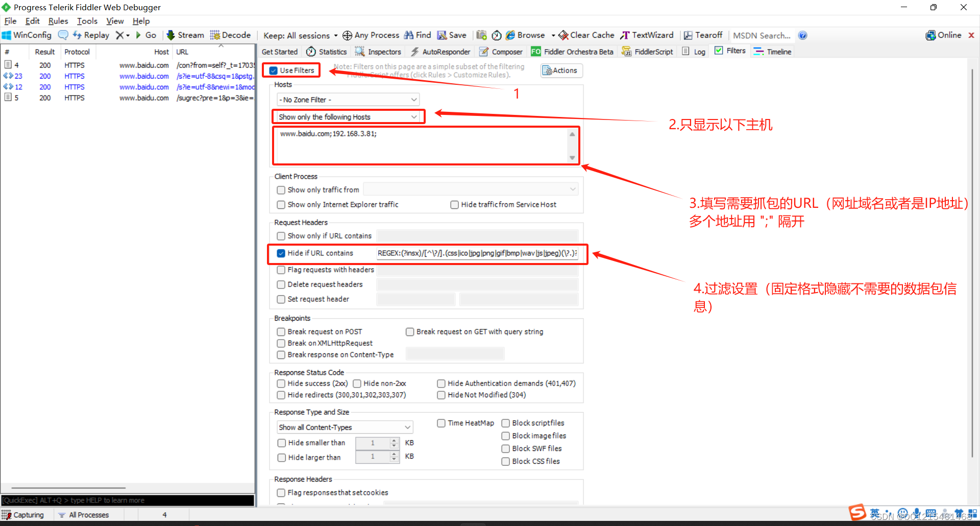The image size is (980, 526).
Task: Toggle the Decode toolbar button
Action: pyautogui.click(x=230, y=35)
